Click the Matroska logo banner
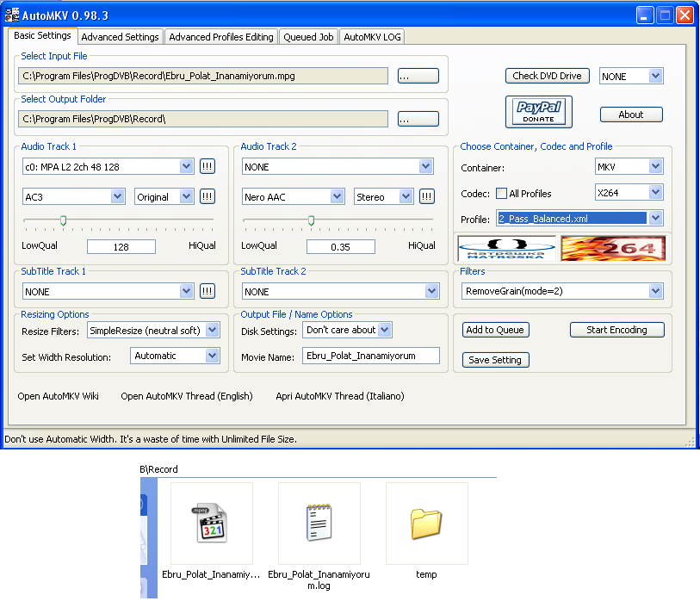 point(506,248)
